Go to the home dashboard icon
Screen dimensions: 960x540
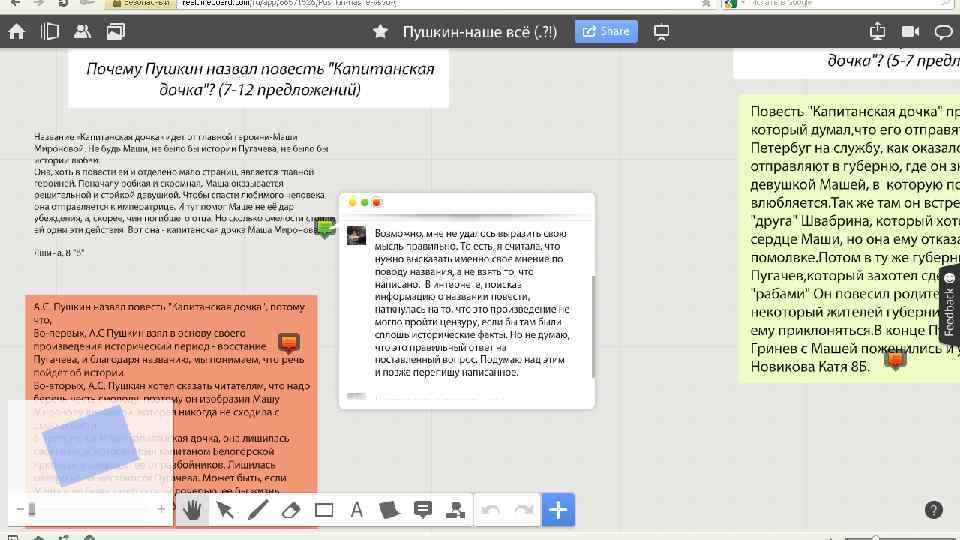coord(17,31)
